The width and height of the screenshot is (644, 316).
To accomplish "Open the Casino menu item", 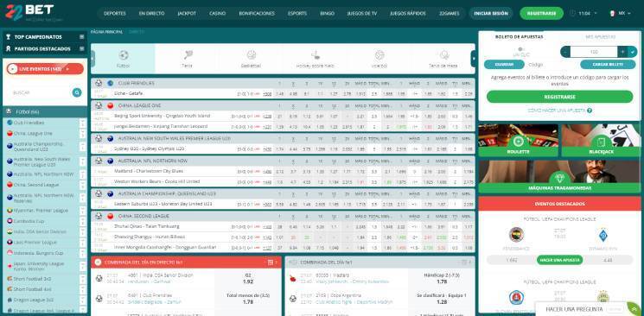I will 217,13.
